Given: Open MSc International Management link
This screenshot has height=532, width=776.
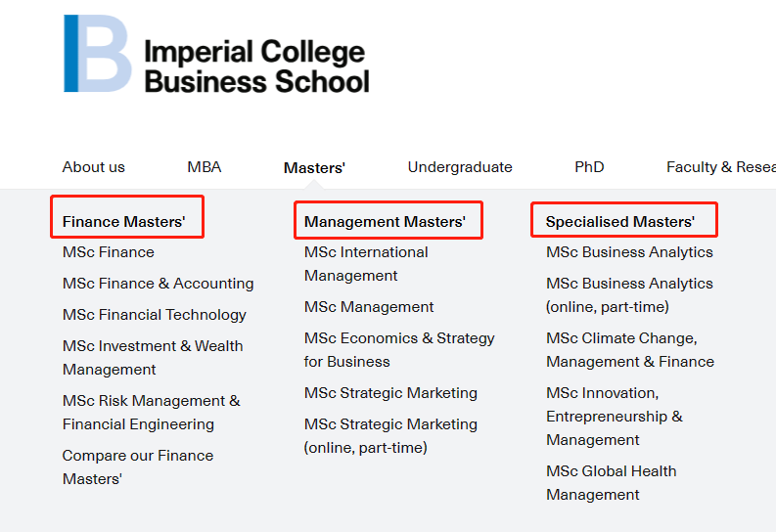Looking at the screenshot, I should [366, 264].
